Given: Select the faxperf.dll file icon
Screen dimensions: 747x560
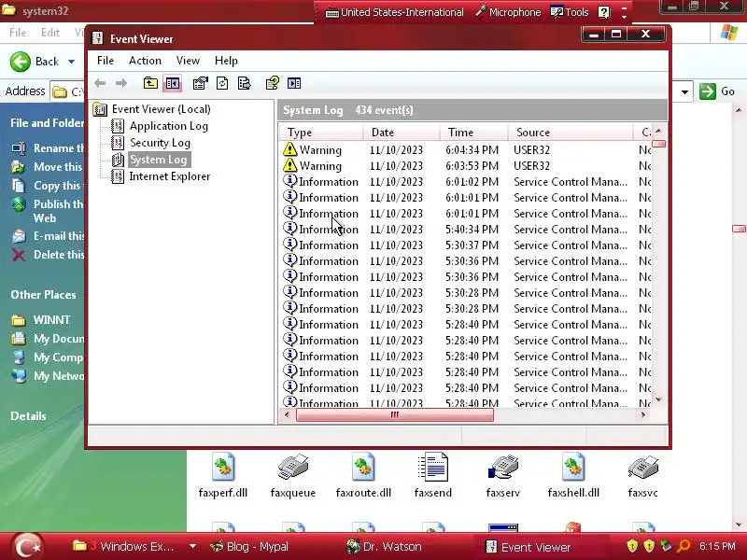Looking at the screenshot, I should pos(223,467).
